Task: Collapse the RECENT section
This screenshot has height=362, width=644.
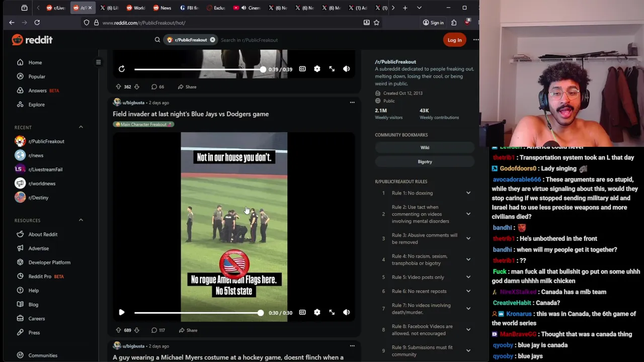Action: [80, 127]
